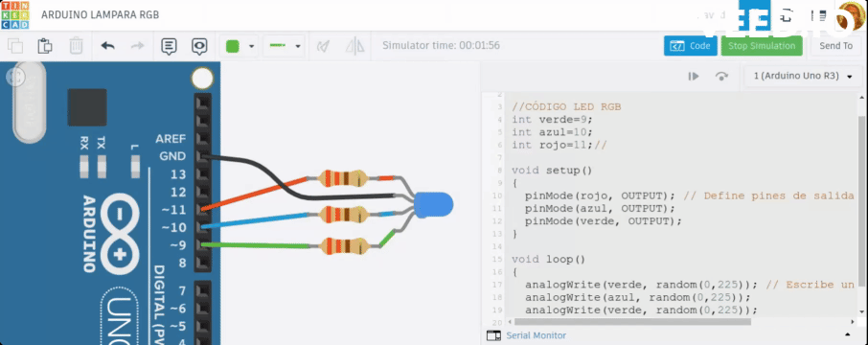Toggle the Code editor panel

(x=691, y=46)
